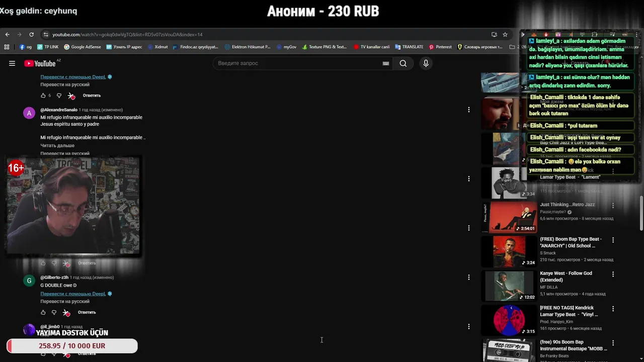Screen dimensions: 644x362
Task: Open @Gilberto-z3h's green G avatar
Action: tap(29, 281)
